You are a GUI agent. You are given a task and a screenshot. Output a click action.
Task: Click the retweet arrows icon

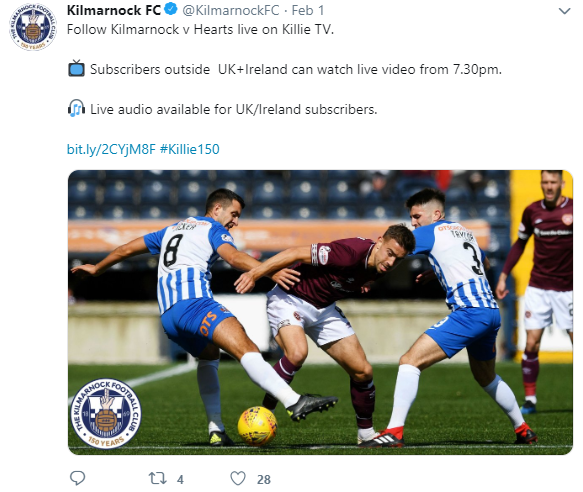click(x=157, y=478)
